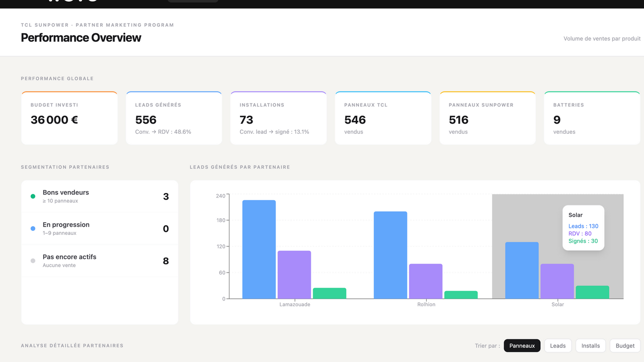Click the '240' y-axis label

point(220,196)
